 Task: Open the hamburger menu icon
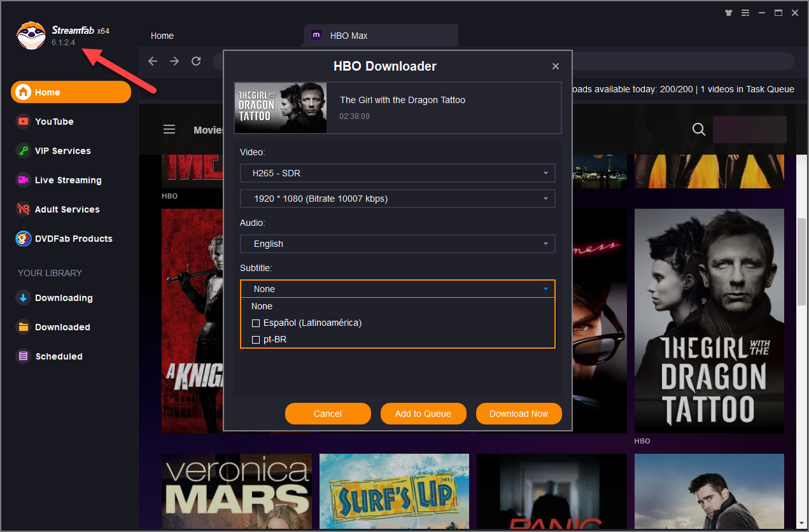coord(169,130)
